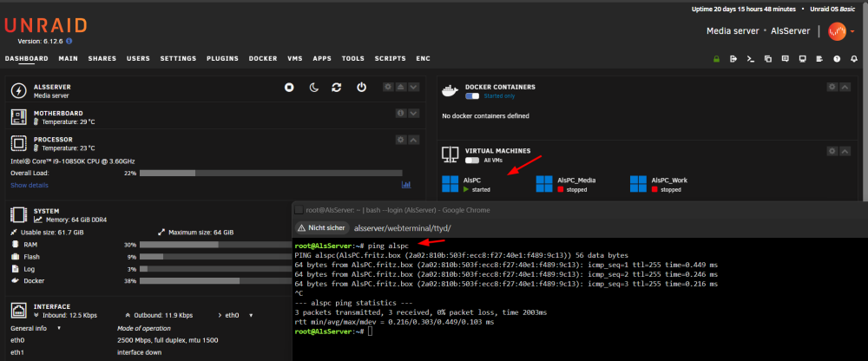Open the notifications bell

click(854, 59)
